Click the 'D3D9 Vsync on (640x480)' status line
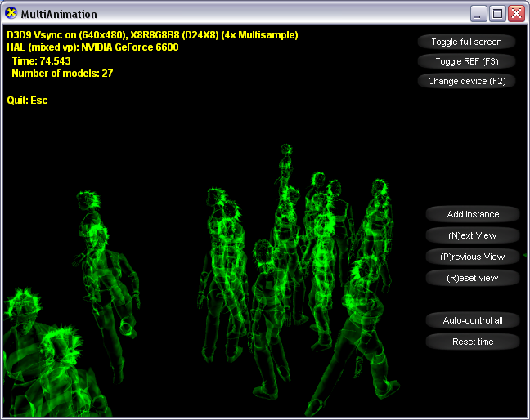The image size is (530, 420). [152, 35]
